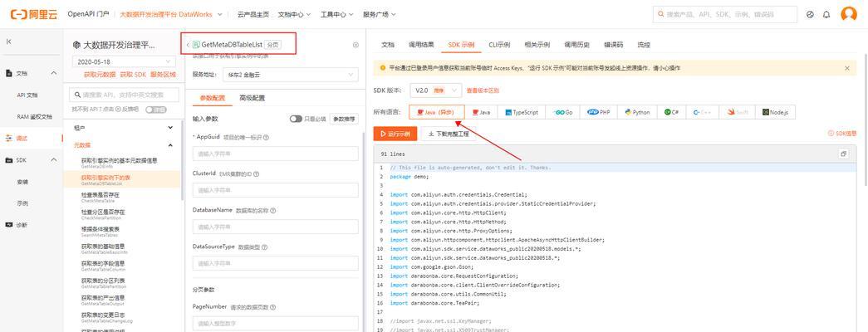Open the 文档中心 menu

[294, 14]
